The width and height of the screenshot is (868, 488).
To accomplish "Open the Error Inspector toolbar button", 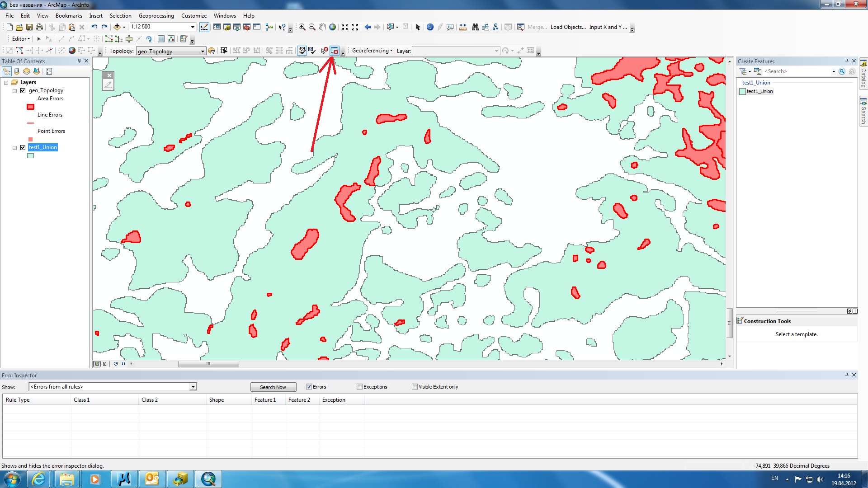I will pyautogui.click(x=335, y=51).
